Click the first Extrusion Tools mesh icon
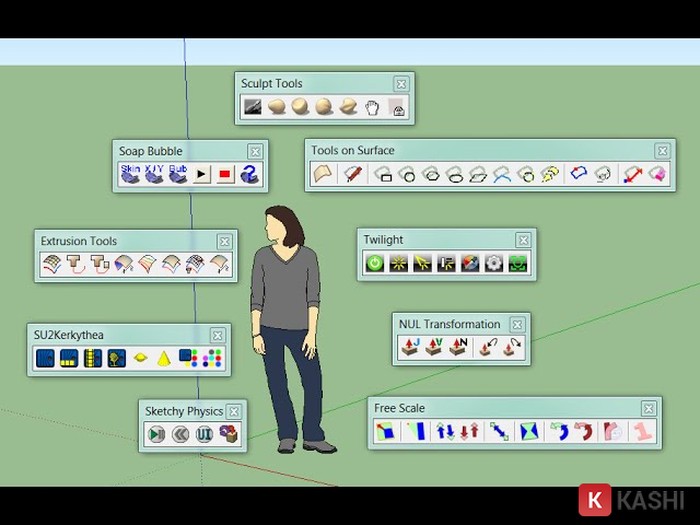Image resolution: width=700 pixels, height=525 pixels. click(51, 264)
